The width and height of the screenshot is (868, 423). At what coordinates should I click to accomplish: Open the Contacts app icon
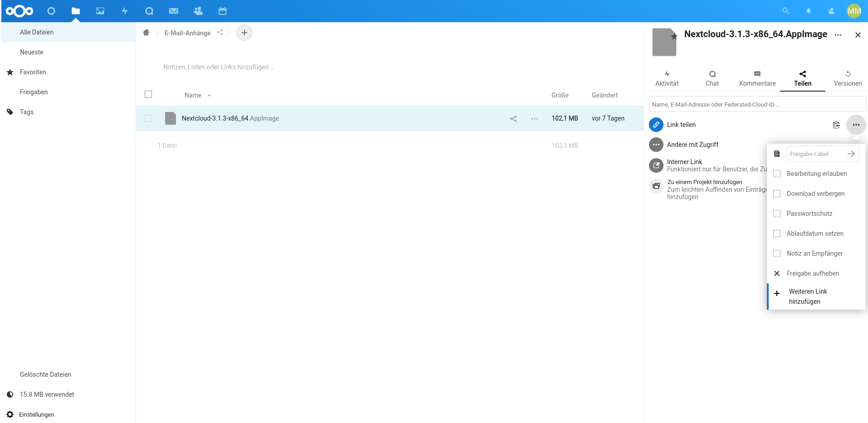point(198,11)
